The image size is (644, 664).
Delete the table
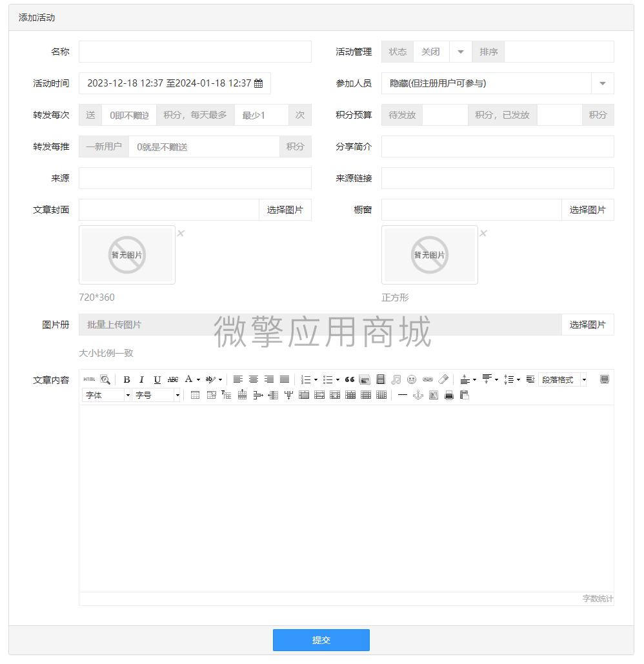click(x=211, y=395)
